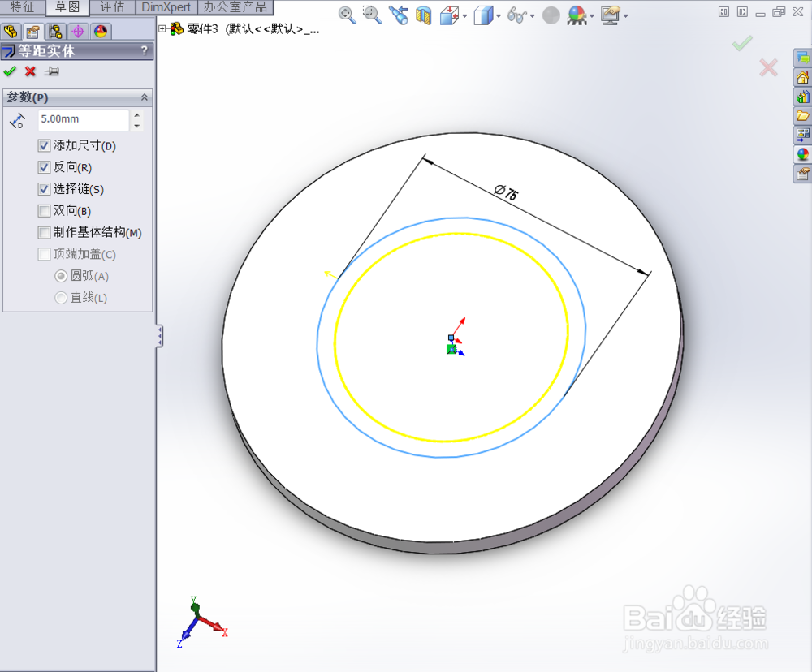Click confirmation corner green checkmark
Screen dimensions: 812x672
point(742,43)
